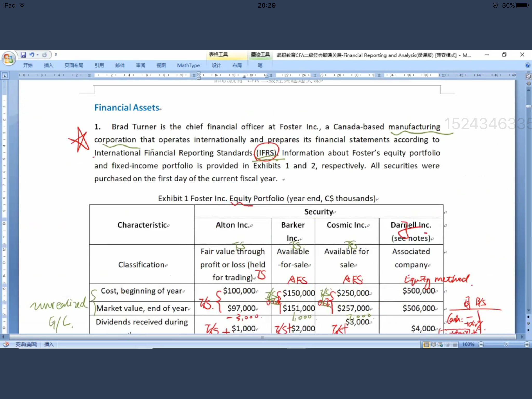Undo the last action

[x=32, y=55]
